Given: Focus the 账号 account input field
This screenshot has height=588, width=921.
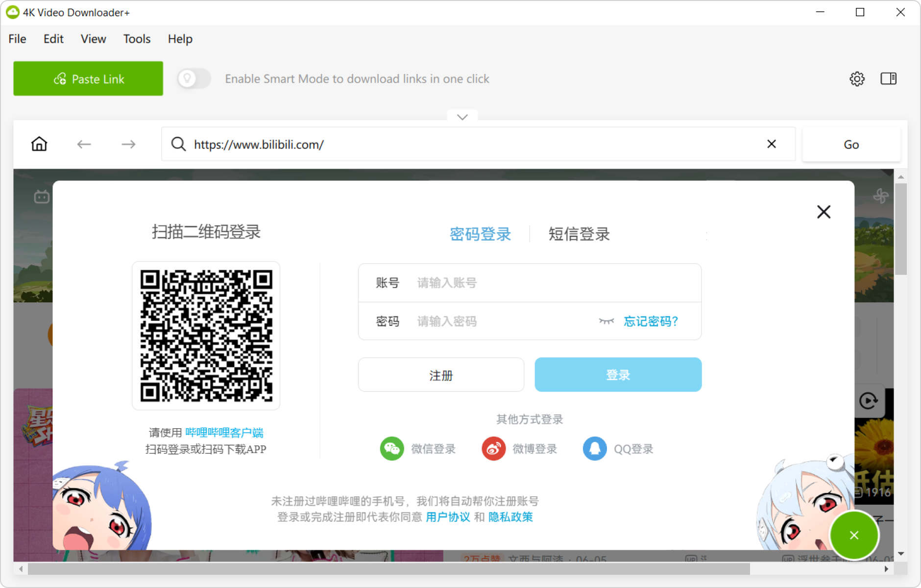Looking at the screenshot, I should click(x=530, y=283).
